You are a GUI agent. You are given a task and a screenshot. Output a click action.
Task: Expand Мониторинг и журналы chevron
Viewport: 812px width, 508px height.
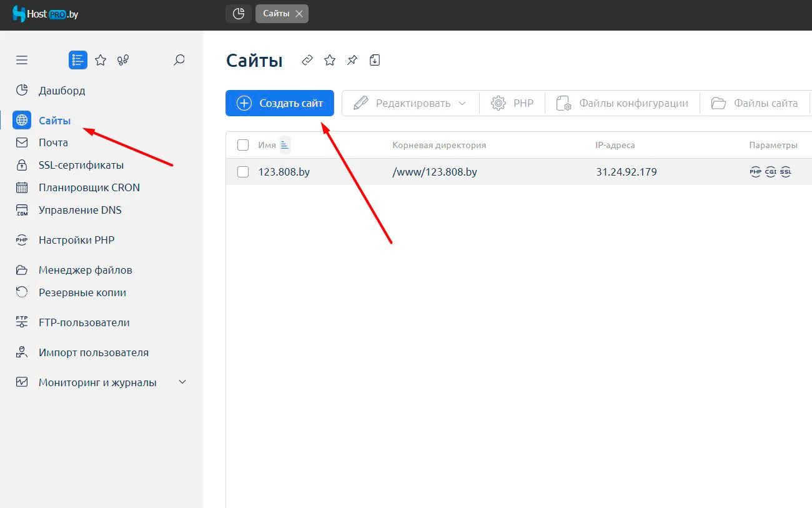[x=182, y=382]
